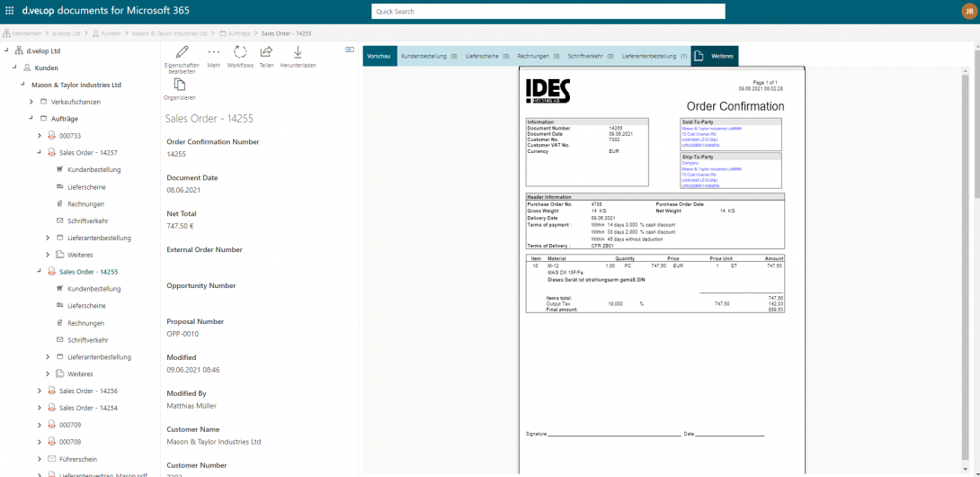Click the Kunden person icon in tree
This screenshot has height=477, width=980.
point(27,67)
